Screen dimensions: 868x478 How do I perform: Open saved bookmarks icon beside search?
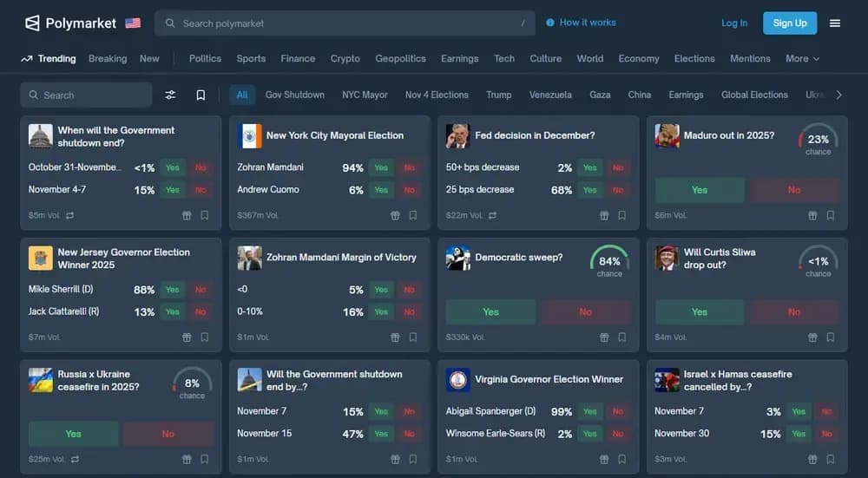click(201, 95)
